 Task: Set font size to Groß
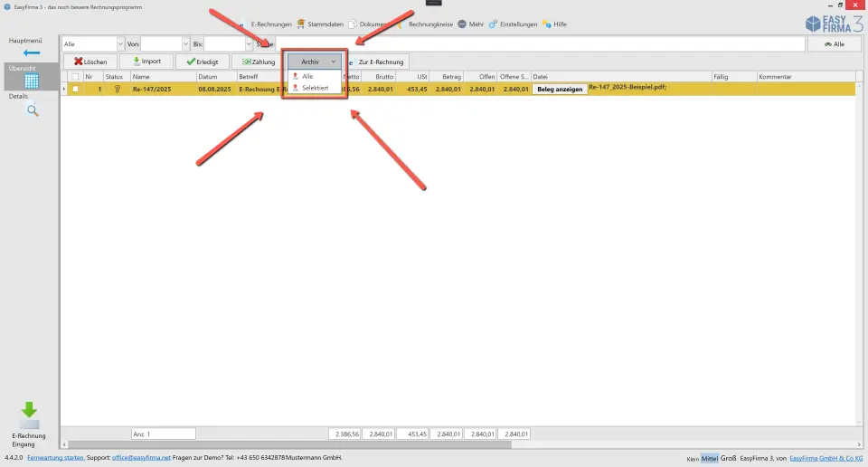[728, 458]
